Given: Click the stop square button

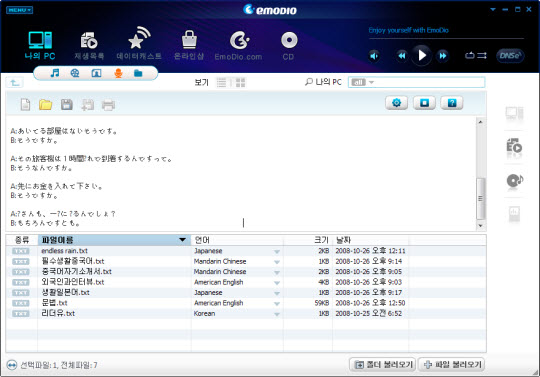Looking at the screenshot, I should tap(424, 103).
